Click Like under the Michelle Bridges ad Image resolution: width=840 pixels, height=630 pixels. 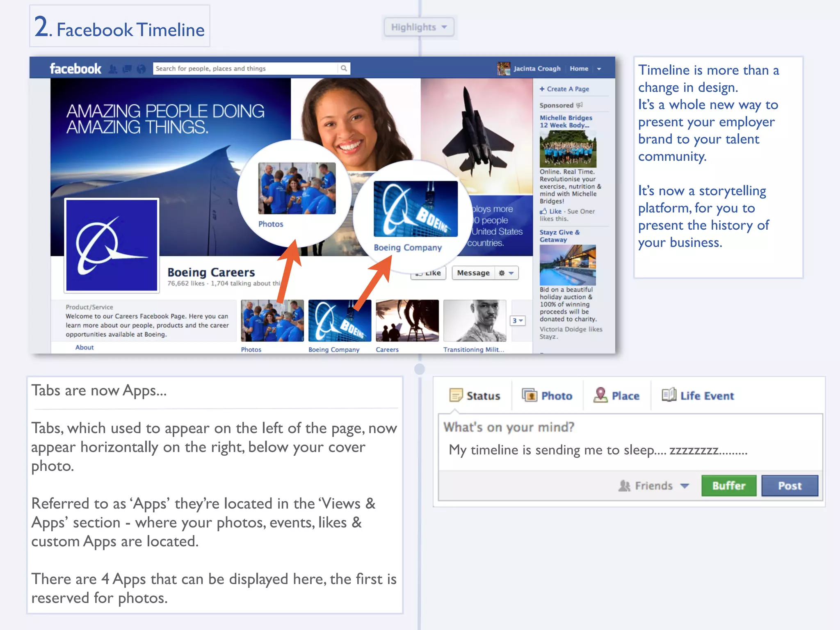click(555, 211)
